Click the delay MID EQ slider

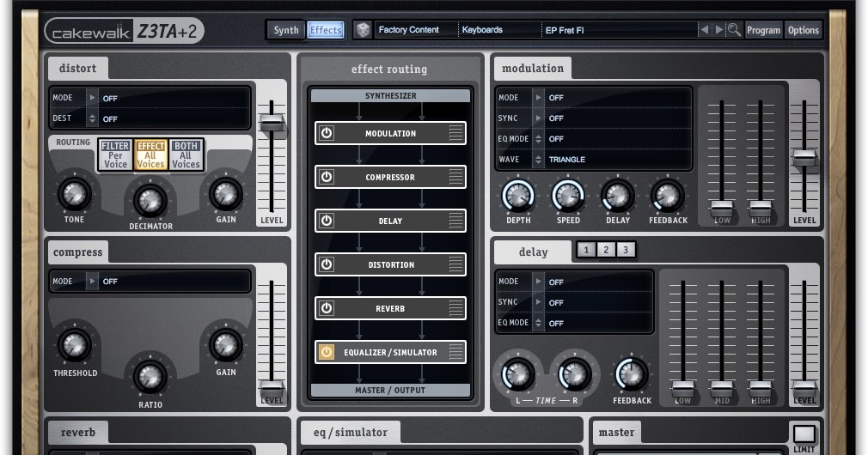pyautogui.click(x=722, y=387)
